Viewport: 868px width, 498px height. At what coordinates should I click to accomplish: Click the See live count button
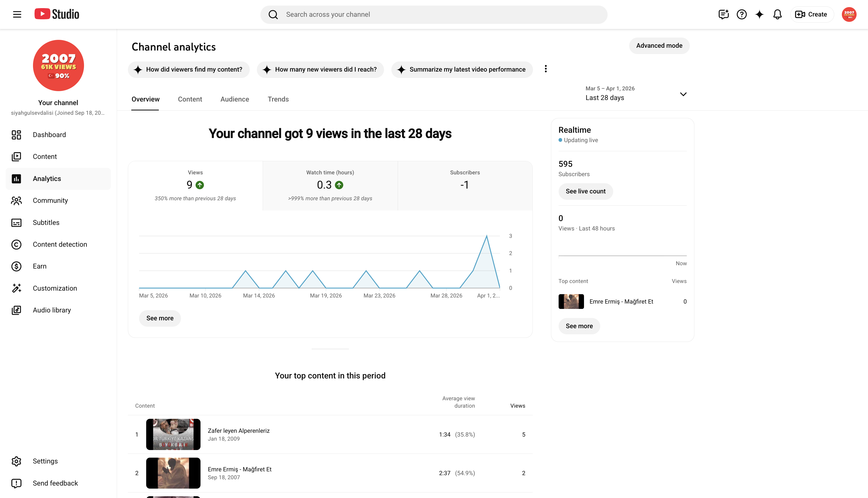pos(586,191)
